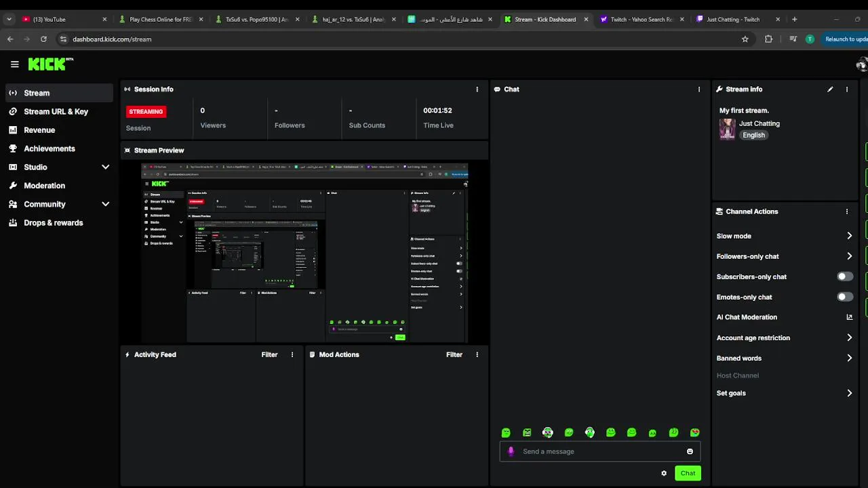868x488 pixels.
Task: Open emoji picker in message box
Action: coord(690,451)
